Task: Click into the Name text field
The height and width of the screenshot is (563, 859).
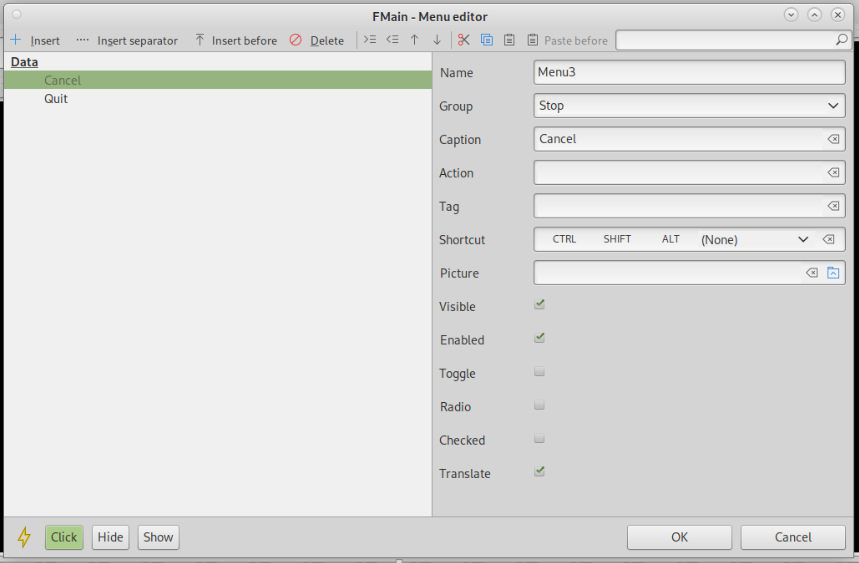Action: coord(689,72)
